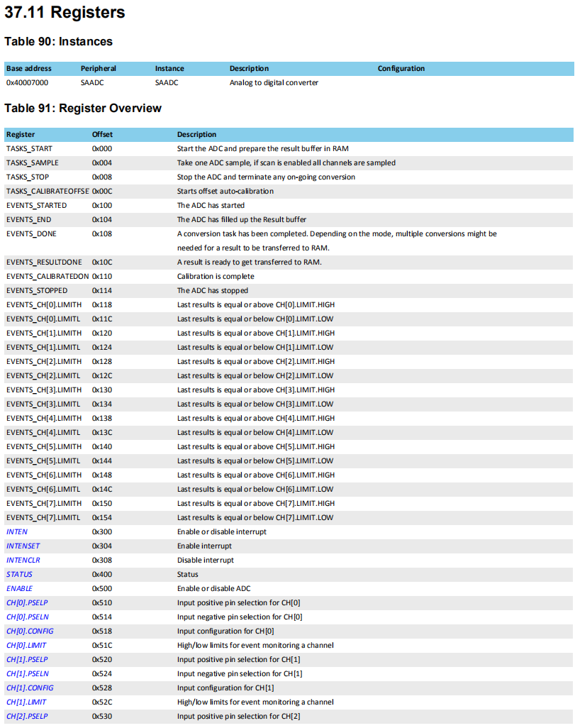
Task: Select the EVENTS_STOPPED register name
Action: [37, 291]
